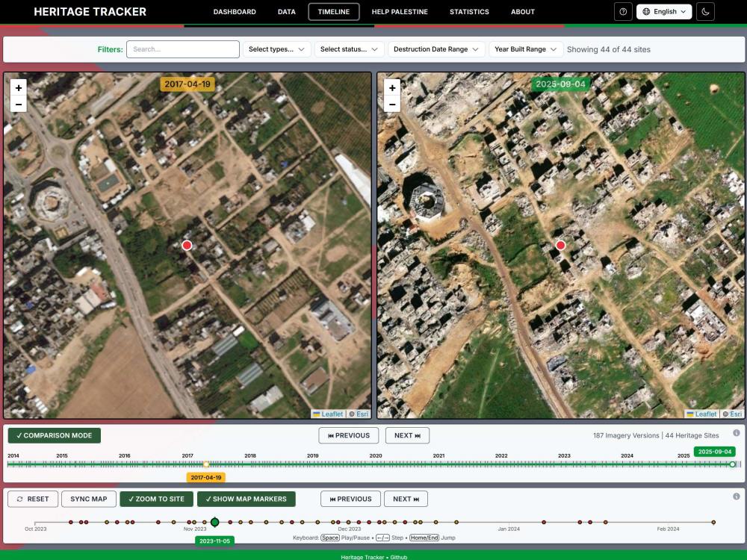Toggle dark mode moon icon
This screenshot has height=560, width=747.
706,12
